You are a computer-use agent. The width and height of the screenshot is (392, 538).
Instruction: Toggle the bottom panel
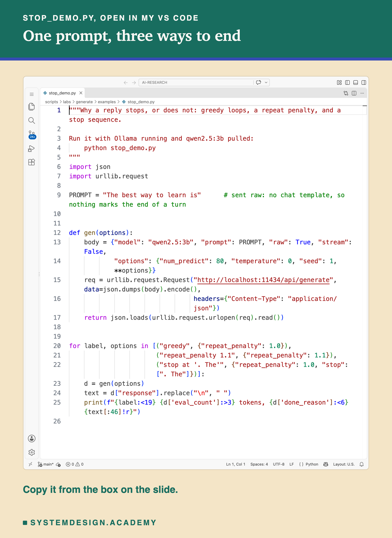coord(355,82)
